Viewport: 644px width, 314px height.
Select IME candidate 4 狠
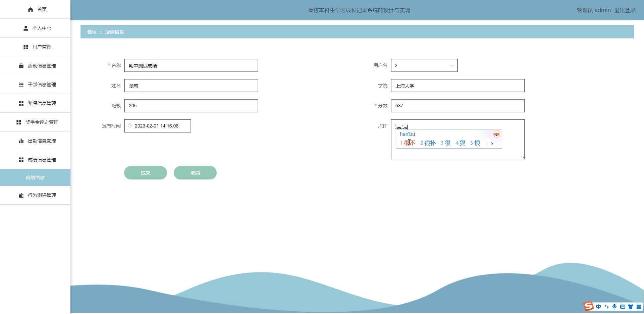[x=461, y=143]
